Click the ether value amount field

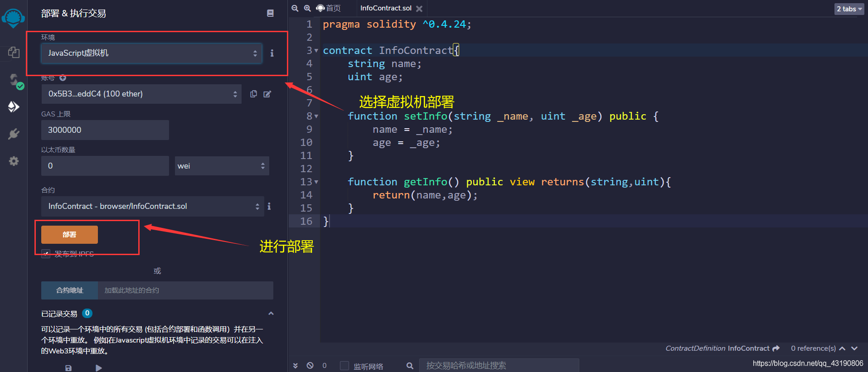click(x=105, y=166)
